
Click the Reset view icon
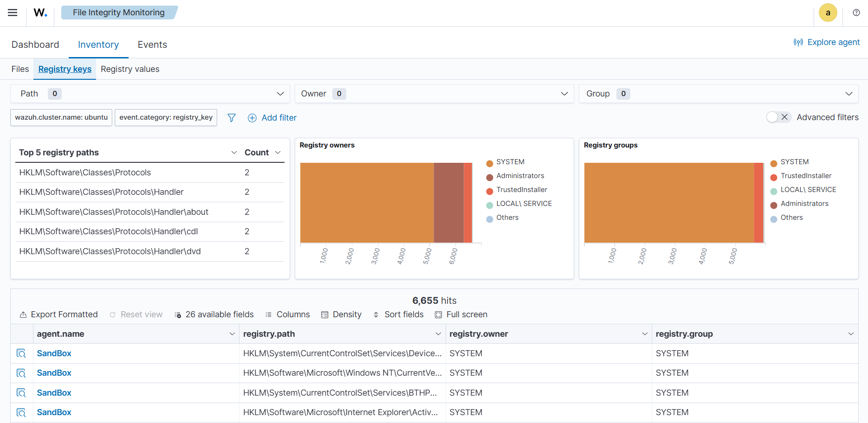pyautogui.click(x=113, y=315)
